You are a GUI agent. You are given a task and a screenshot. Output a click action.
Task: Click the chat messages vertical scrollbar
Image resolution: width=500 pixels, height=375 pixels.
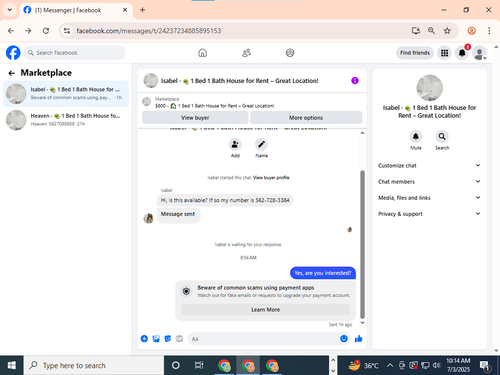click(362, 244)
